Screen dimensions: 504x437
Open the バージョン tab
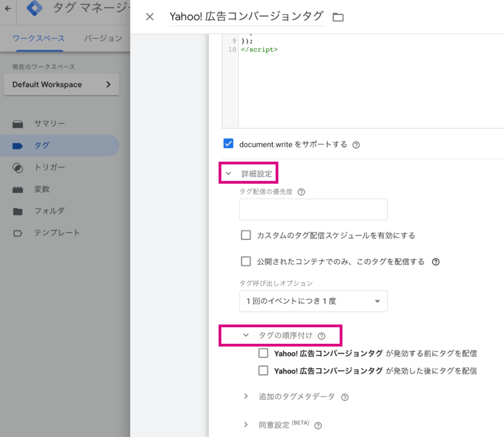click(103, 38)
